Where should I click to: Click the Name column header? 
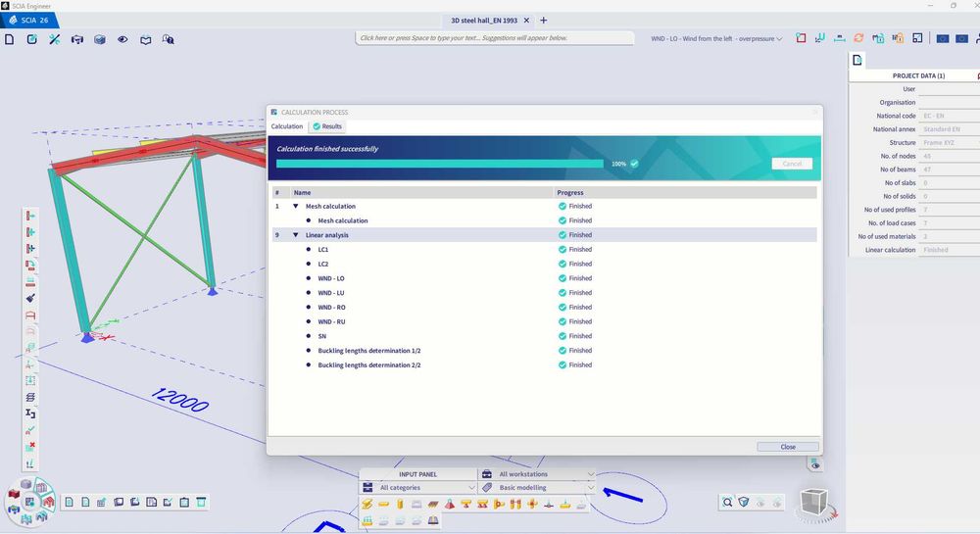coord(421,192)
